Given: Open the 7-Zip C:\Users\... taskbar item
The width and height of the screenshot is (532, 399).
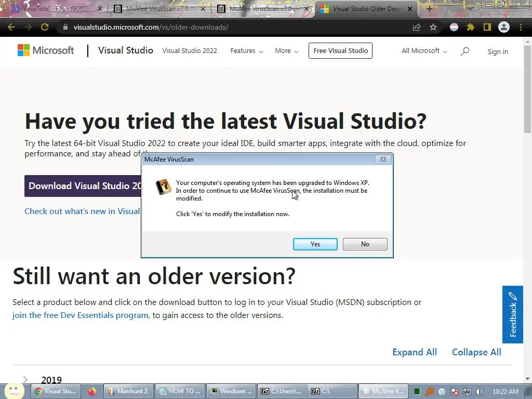Looking at the screenshot, I should [x=282, y=391].
